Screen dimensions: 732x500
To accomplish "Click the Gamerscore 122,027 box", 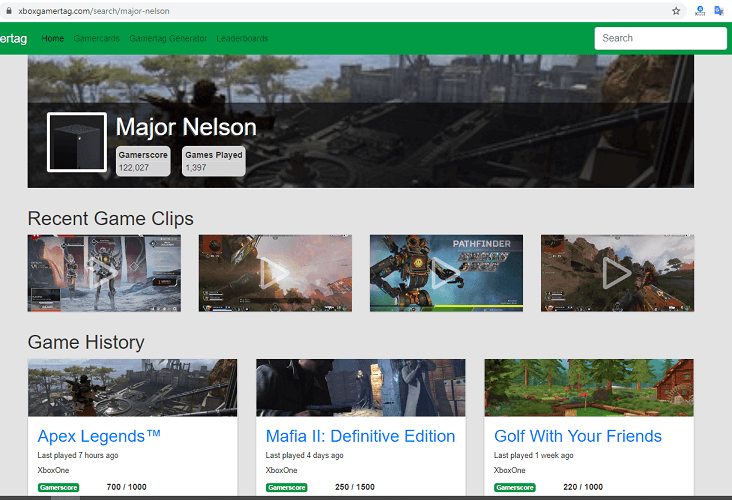I will tap(143, 161).
